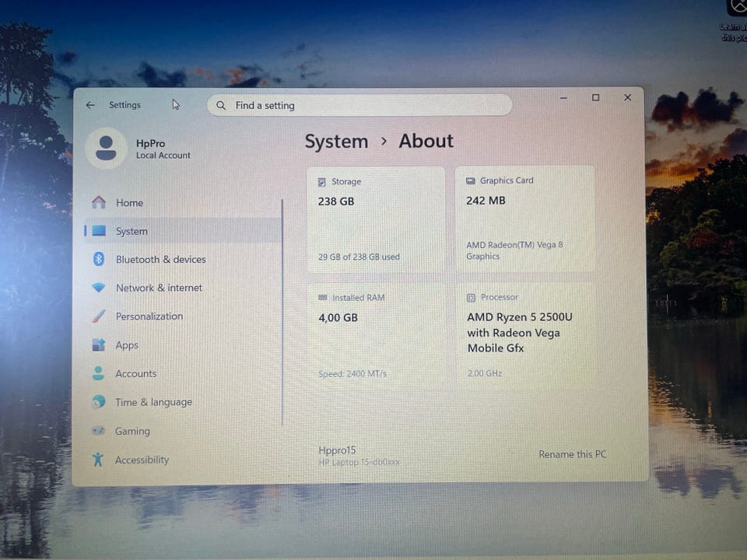The width and height of the screenshot is (747, 560).
Task: Select System in the sidebar
Action: pos(183,231)
